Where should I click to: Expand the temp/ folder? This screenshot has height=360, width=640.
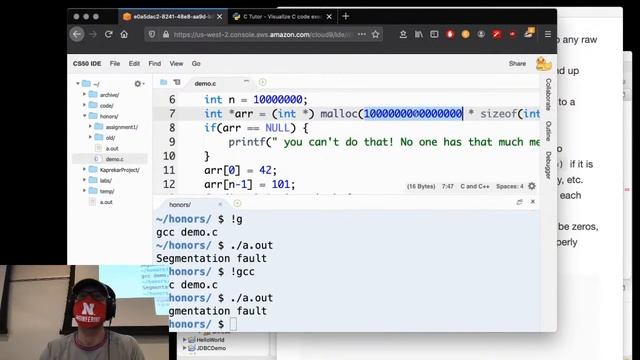(x=84, y=191)
